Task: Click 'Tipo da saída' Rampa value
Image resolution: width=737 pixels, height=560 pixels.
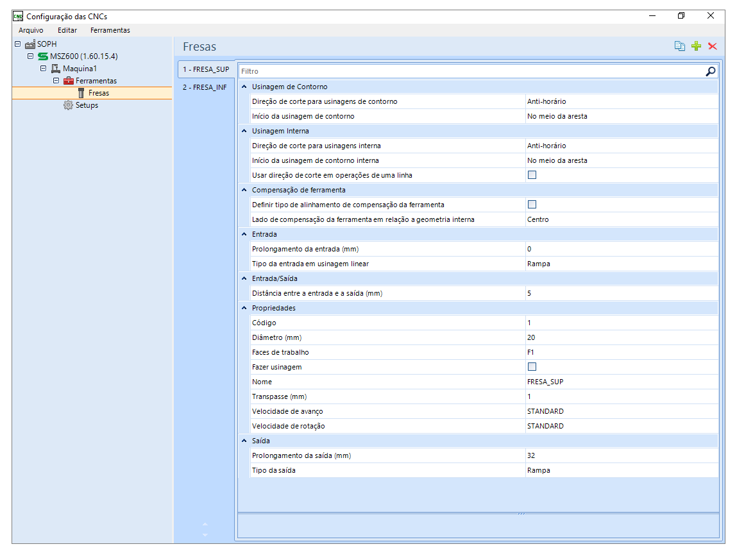Action: 622,470
